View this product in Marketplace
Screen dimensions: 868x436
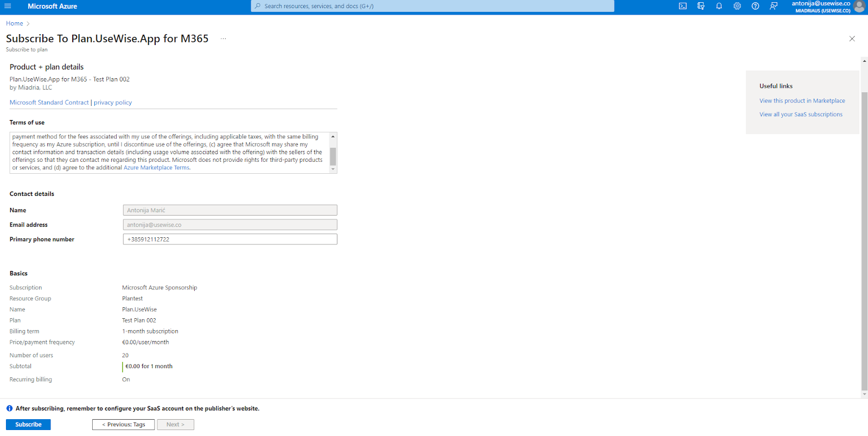[802, 100]
